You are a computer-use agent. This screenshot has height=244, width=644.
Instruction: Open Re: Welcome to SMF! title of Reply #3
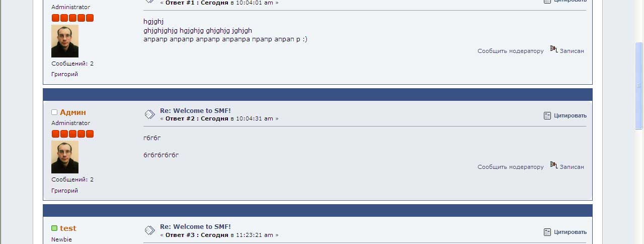(x=195, y=226)
